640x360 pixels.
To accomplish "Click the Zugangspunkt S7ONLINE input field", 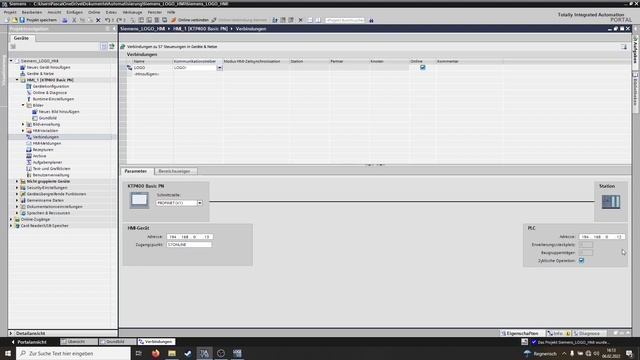I will [189, 244].
